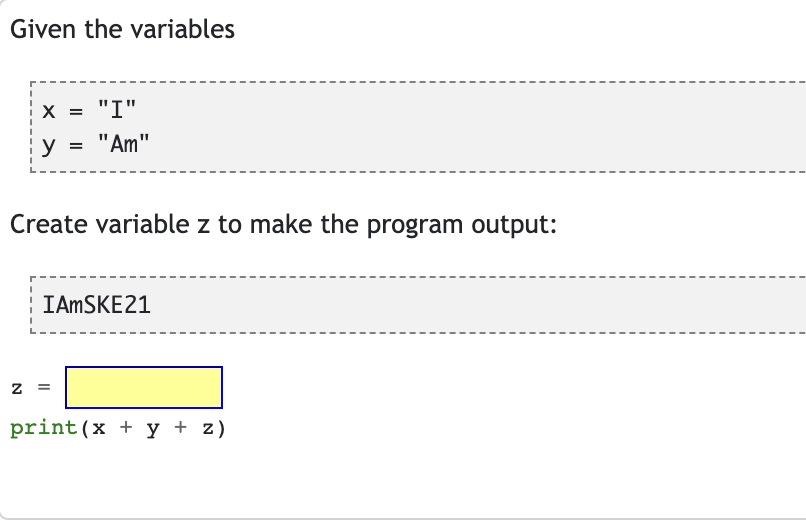This screenshot has width=806, height=520.
Task: Click the yellow z answer input field
Action: point(144,387)
